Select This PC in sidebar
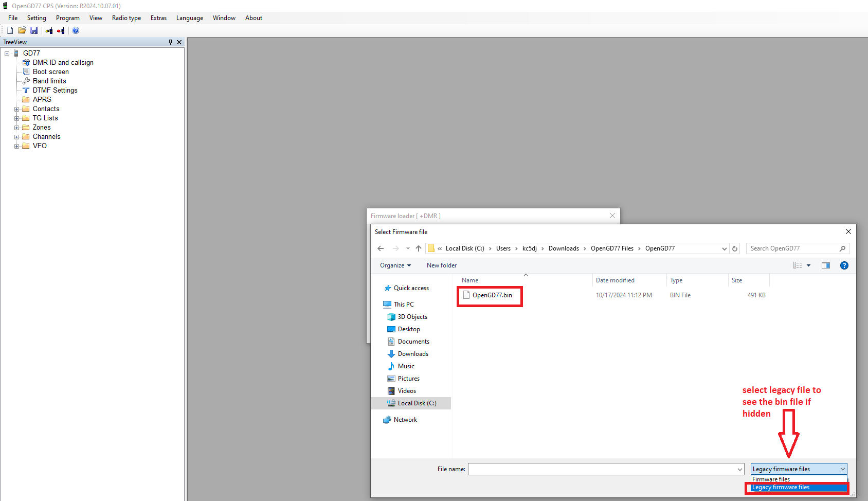Image resolution: width=868 pixels, height=501 pixels. click(x=404, y=305)
